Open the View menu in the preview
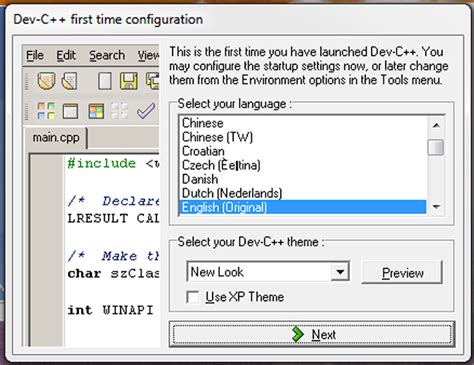 click(x=148, y=55)
